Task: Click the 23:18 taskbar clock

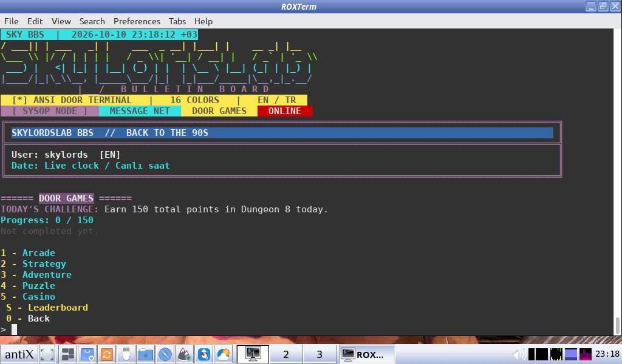Action: (x=607, y=354)
